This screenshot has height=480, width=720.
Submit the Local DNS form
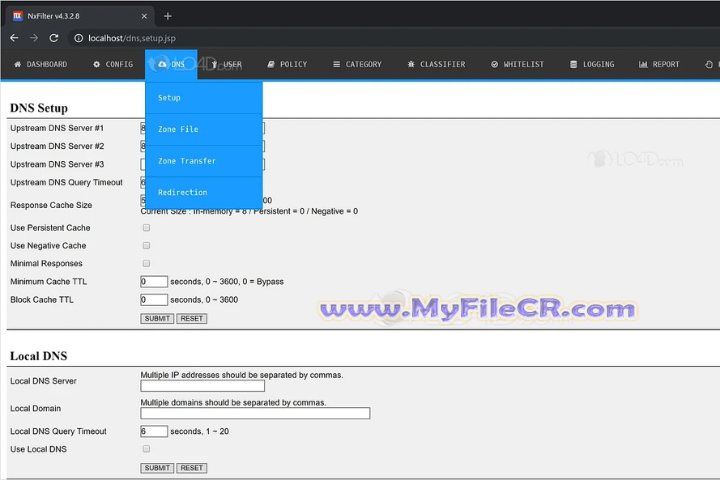(157, 468)
